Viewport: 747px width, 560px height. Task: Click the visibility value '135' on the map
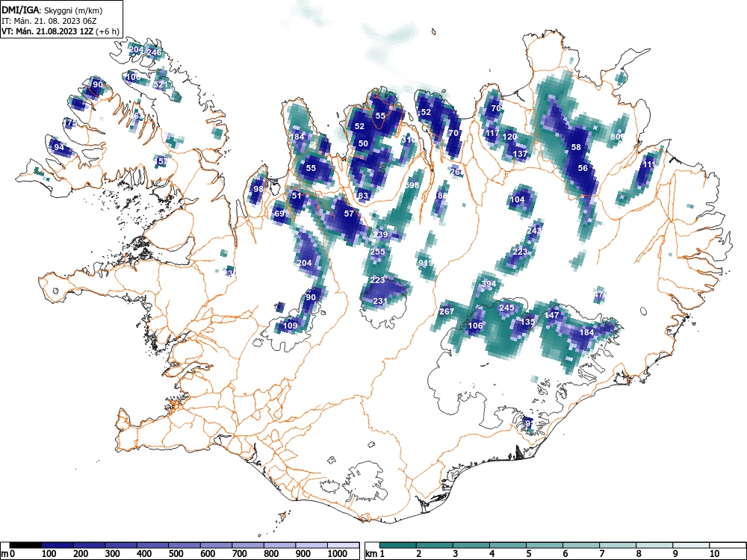click(x=527, y=322)
